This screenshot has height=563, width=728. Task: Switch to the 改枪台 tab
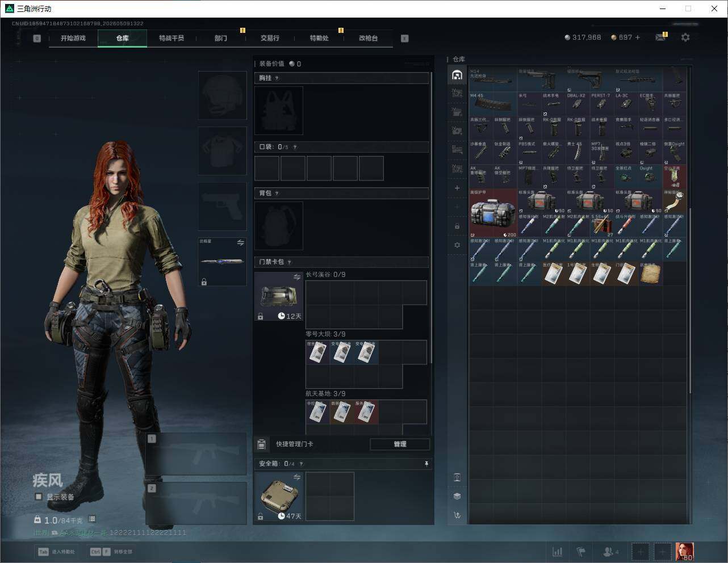(x=368, y=38)
